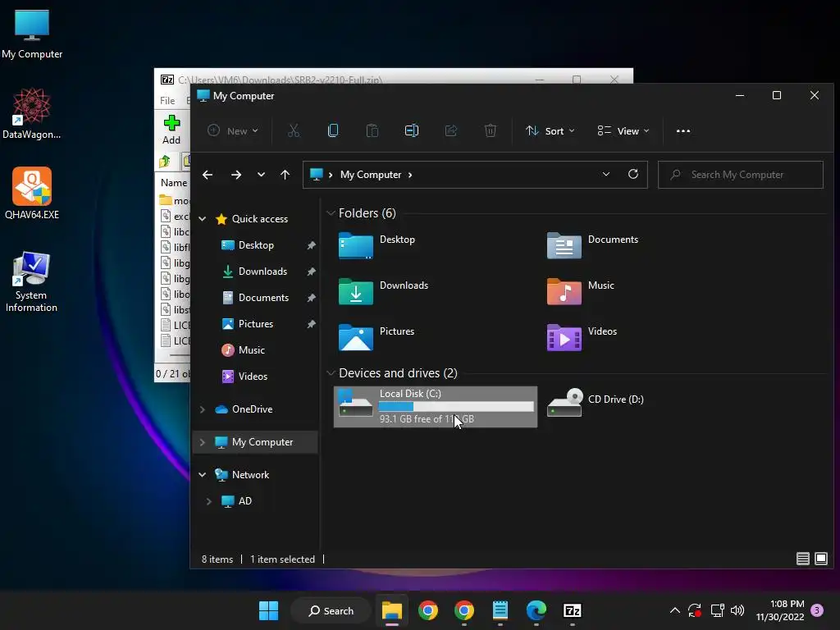The width and height of the screenshot is (840, 630).
Task: Click the taskbar Search box
Action: tap(331, 610)
